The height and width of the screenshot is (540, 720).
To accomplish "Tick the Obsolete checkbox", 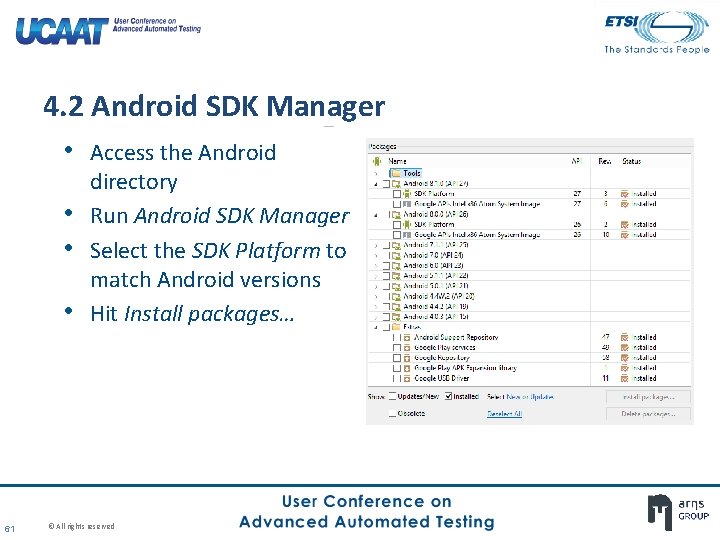I will 393,413.
